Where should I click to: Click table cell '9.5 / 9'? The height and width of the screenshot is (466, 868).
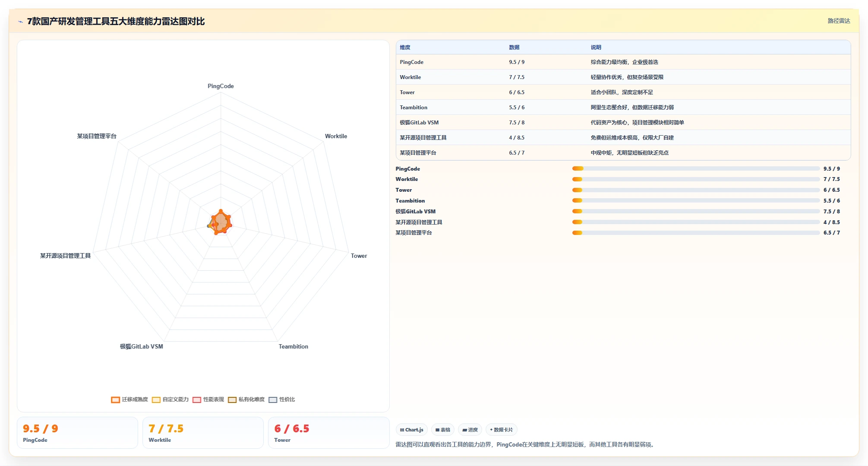click(517, 62)
